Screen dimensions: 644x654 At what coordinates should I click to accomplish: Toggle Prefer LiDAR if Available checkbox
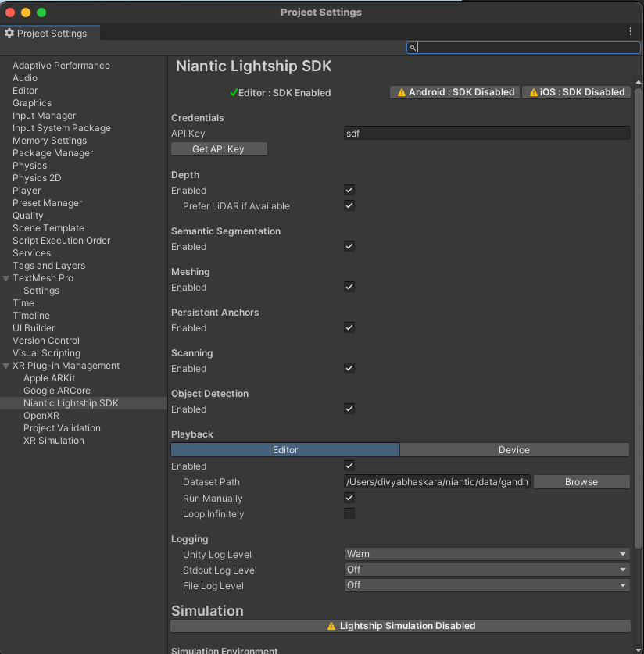[x=349, y=205]
